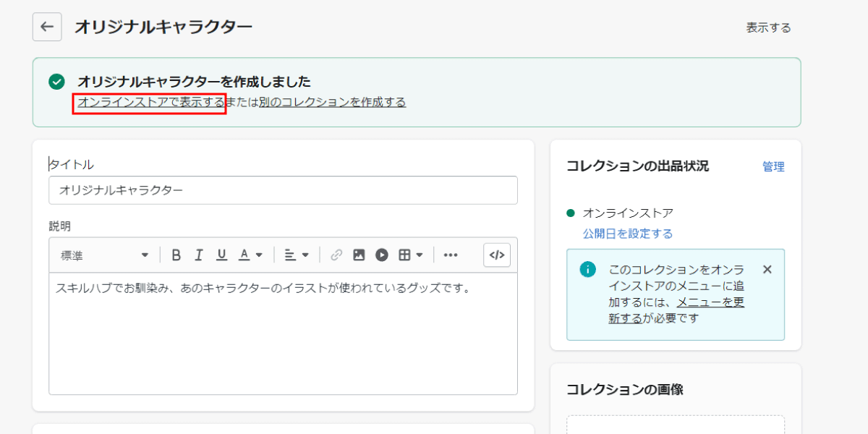Open 別のコレクションを作成する link
Viewport: 868px width, 434px height.
(332, 102)
